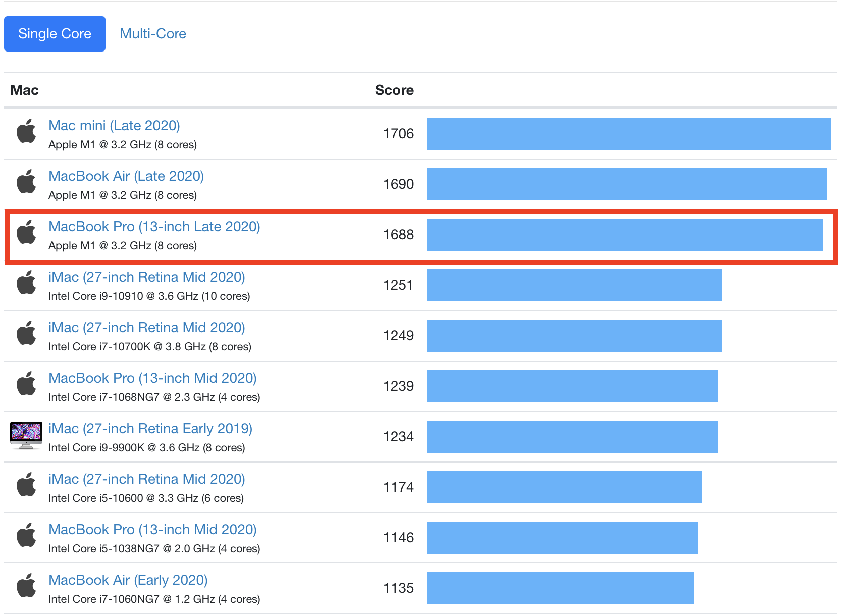Click the Apple logo in the i9-10910 iMac row

(26, 283)
